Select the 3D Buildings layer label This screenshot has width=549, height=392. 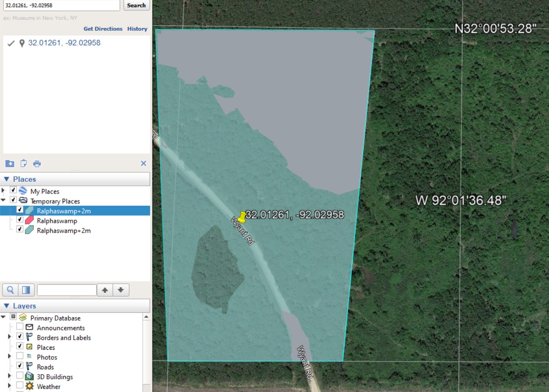click(55, 377)
